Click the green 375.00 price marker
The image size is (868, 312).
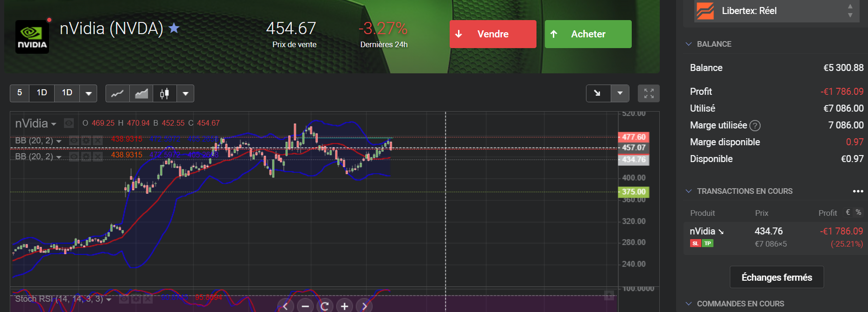click(x=633, y=192)
